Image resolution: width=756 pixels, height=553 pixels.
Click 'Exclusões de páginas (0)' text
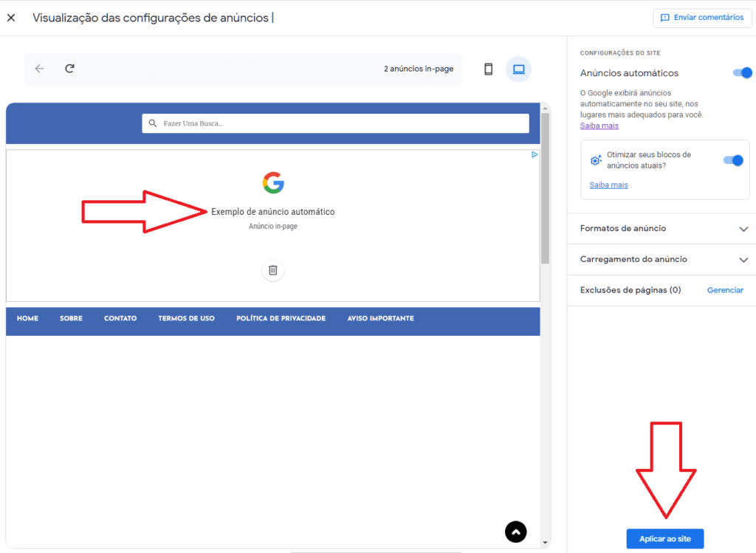[x=630, y=290]
